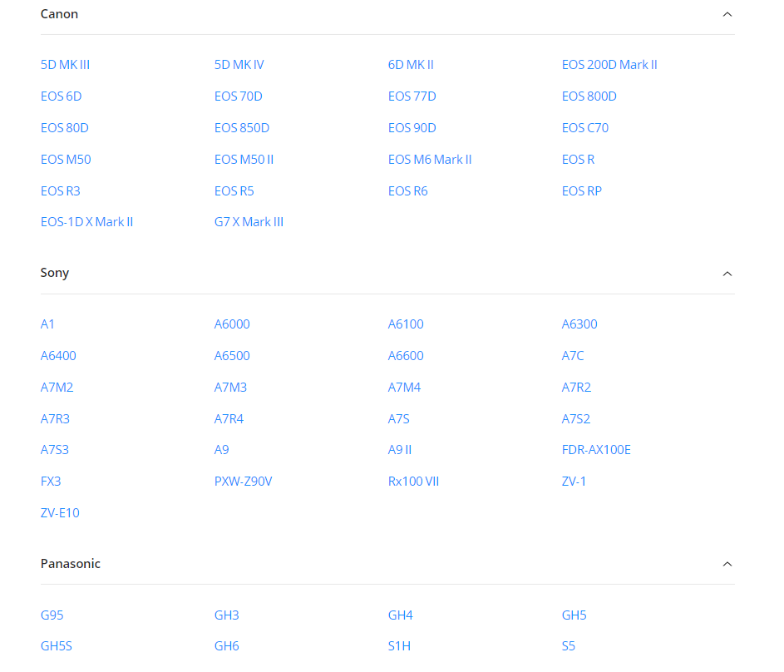This screenshot has height=672, width=784.
Task: Choose the PXW-Z90V link
Action: pyautogui.click(x=243, y=482)
